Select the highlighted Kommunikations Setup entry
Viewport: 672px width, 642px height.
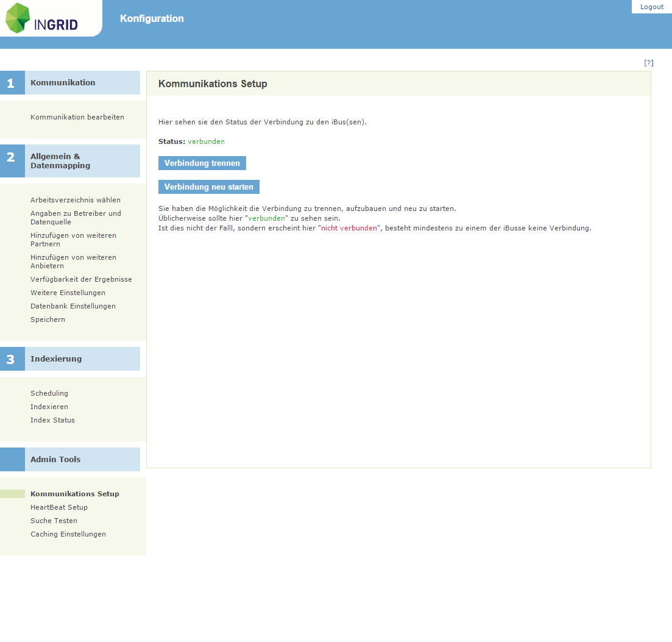point(75,493)
